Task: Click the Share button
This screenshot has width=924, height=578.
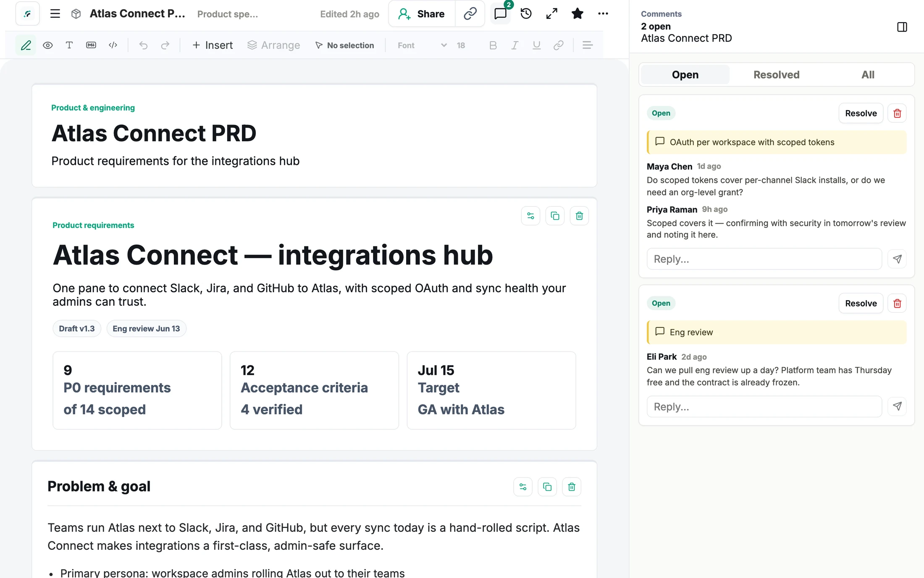Action: (x=422, y=14)
